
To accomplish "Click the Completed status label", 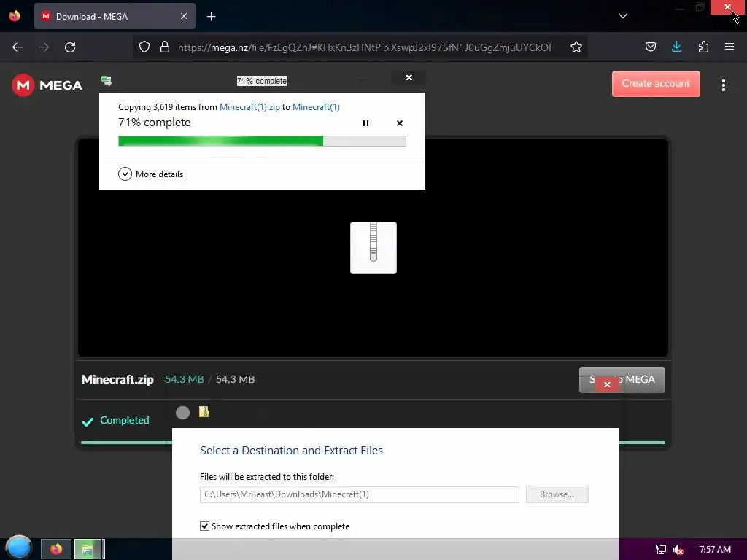I will pos(124,420).
